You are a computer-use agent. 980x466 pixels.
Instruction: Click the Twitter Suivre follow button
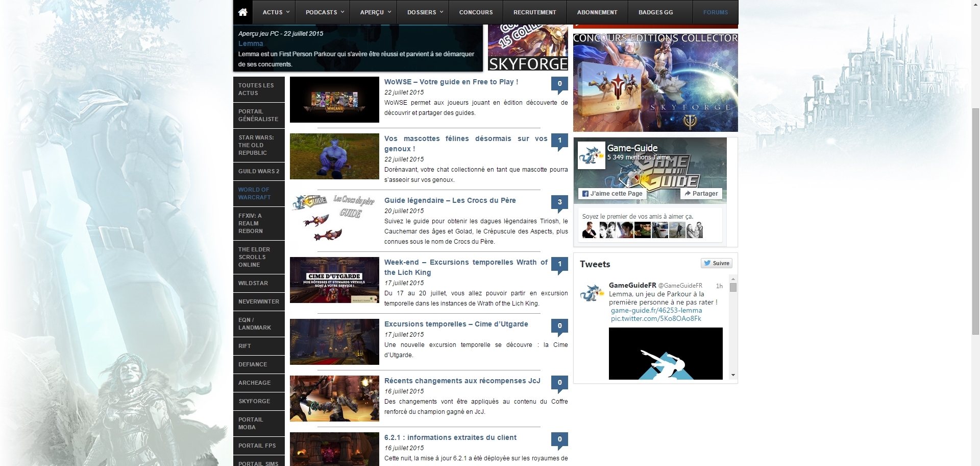[x=716, y=263]
